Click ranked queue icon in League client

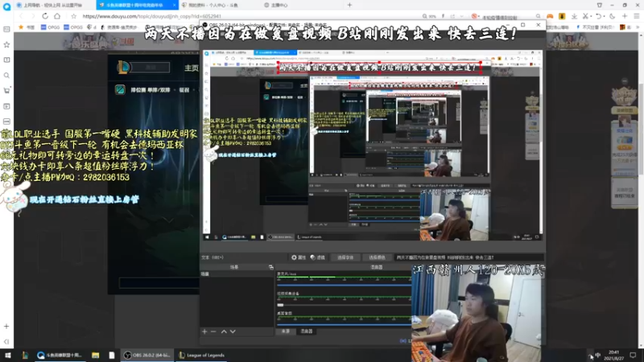click(120, 89)
